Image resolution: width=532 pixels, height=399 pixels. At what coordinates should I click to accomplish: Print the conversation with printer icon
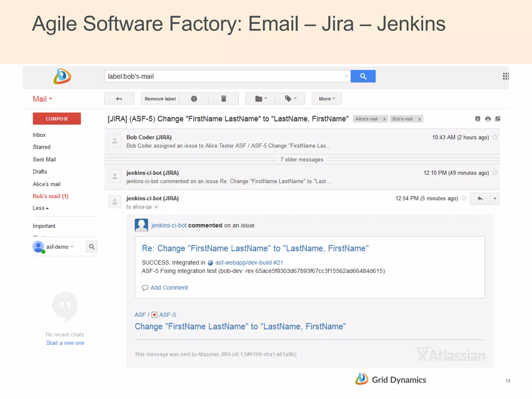[x=488, y=119]
